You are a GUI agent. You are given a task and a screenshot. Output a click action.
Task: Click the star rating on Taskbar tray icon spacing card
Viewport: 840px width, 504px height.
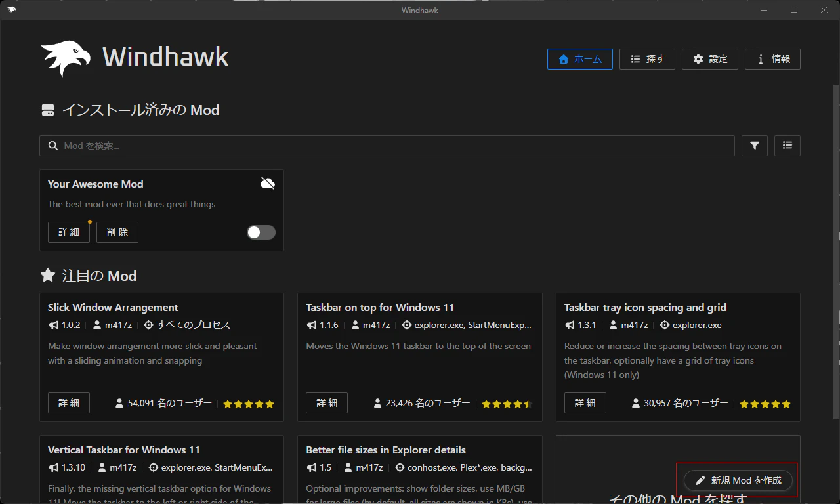(765, 404)
